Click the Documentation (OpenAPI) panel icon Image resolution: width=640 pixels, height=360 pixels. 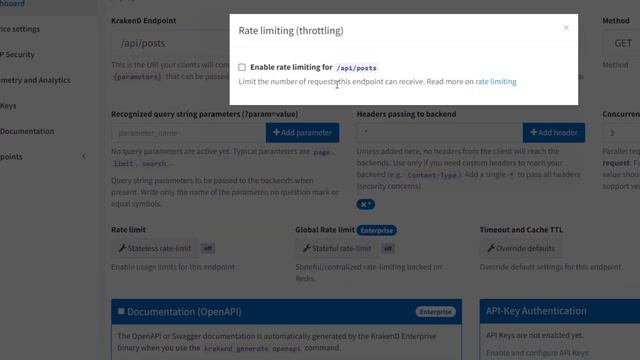[x=121, y=311]
